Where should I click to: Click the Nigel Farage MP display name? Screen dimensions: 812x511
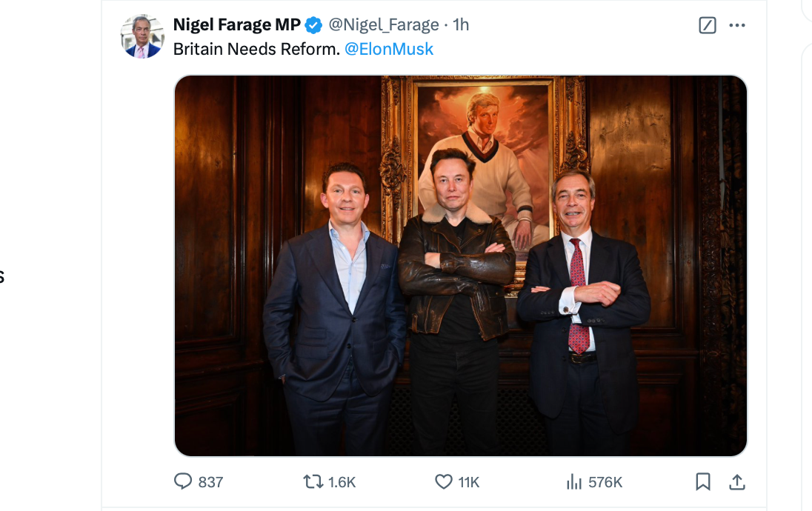coord(236,24)
